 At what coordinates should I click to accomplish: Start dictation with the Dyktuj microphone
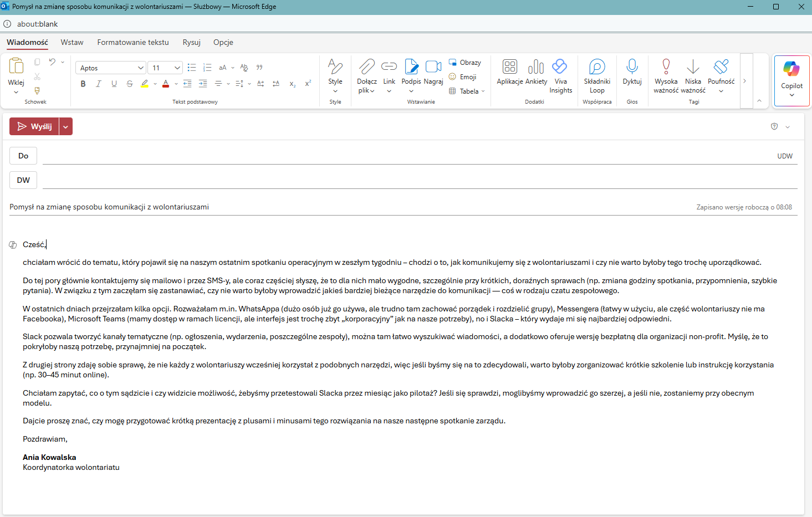click(632, 67)
